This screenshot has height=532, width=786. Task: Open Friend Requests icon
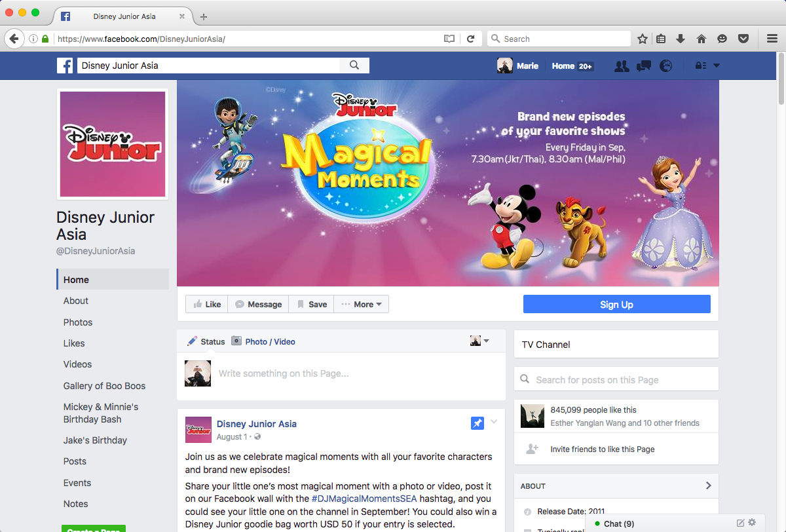click(x=622, y=66)
